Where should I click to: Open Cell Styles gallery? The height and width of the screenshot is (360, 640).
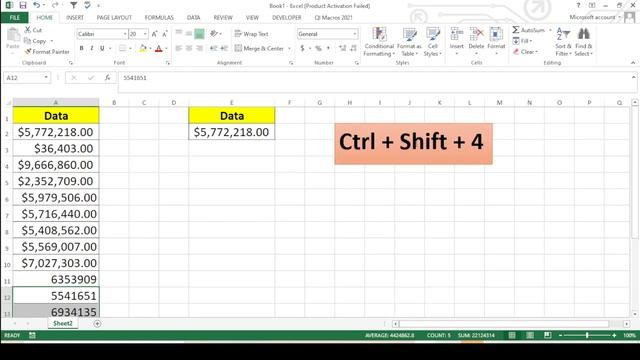(x=433, y=42)
